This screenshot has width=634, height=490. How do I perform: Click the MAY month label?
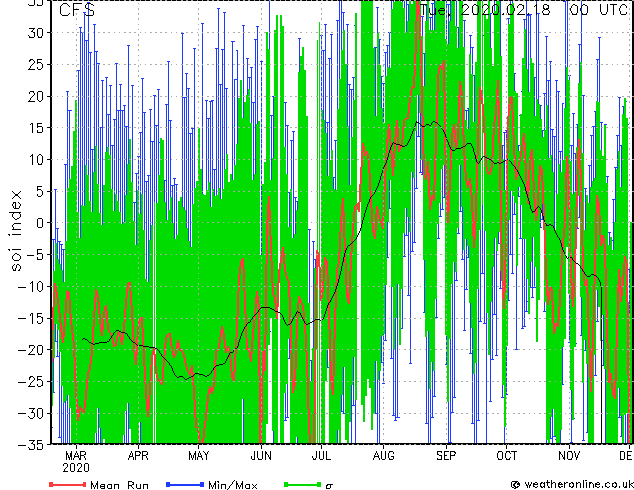click(x=199, y=456)
